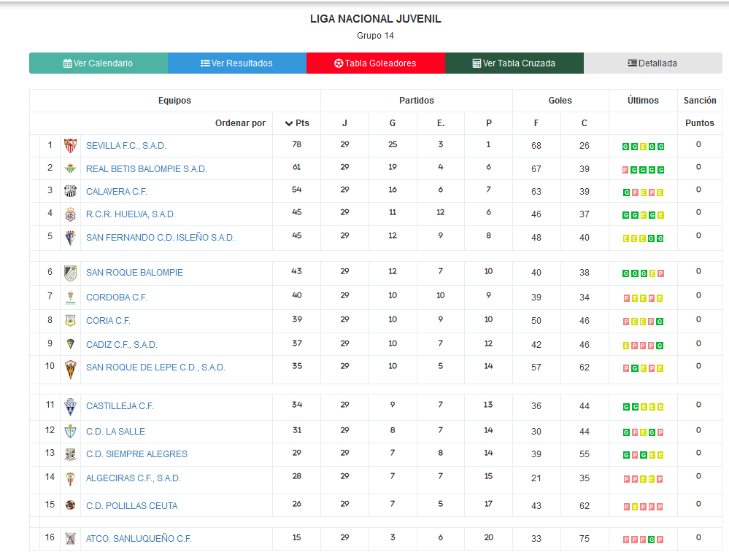Click the Sevilla F.C. crest icon
This screenshot has width=729, height=560.
pos(70,145)
